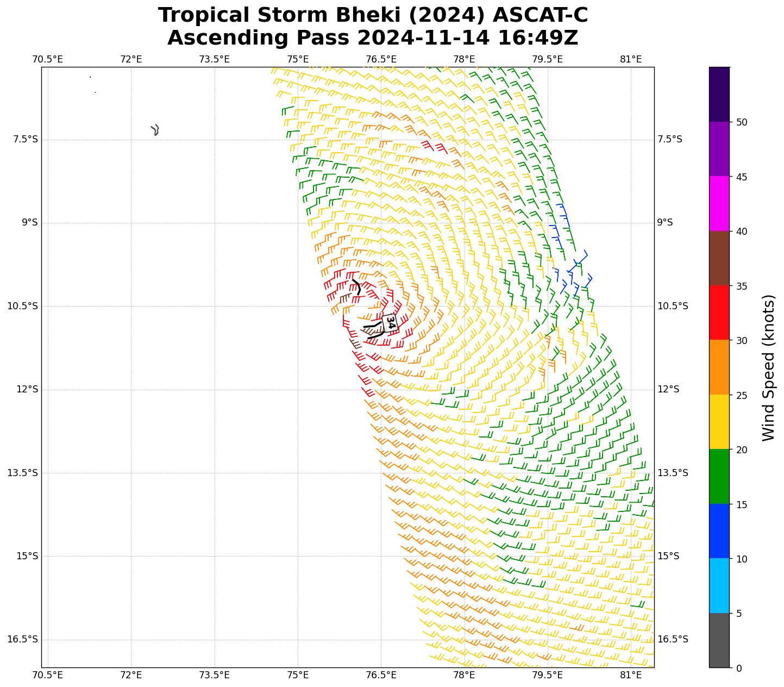Click the light blue 5-10 knot colorbar segment
This screenshot has height=687, width=784.
[x=719, y=585]
